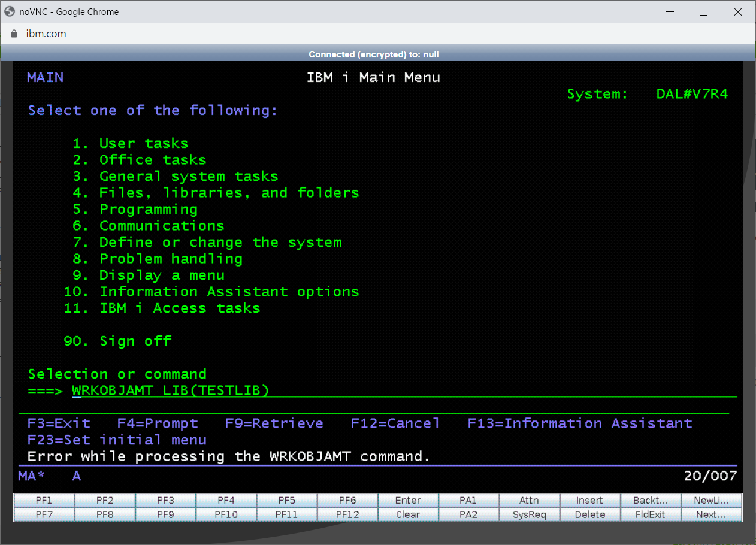Click the F9=Retrieve function key label
Screen dimensions: 756x545
pyautogui.click(x=274, y=423)
